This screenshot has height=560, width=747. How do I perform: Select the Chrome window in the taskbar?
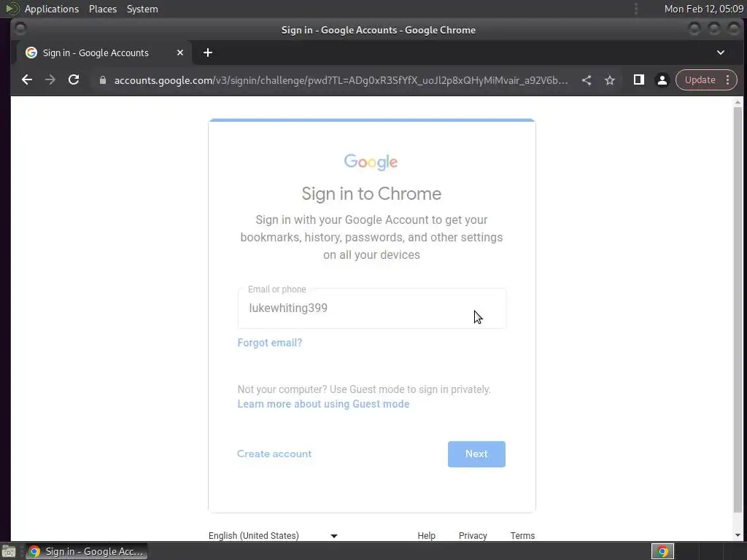point(86,551)
